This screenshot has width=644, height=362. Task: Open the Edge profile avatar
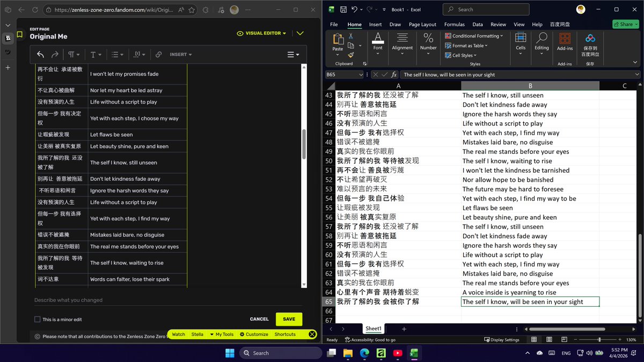click(x=235, y=10)
